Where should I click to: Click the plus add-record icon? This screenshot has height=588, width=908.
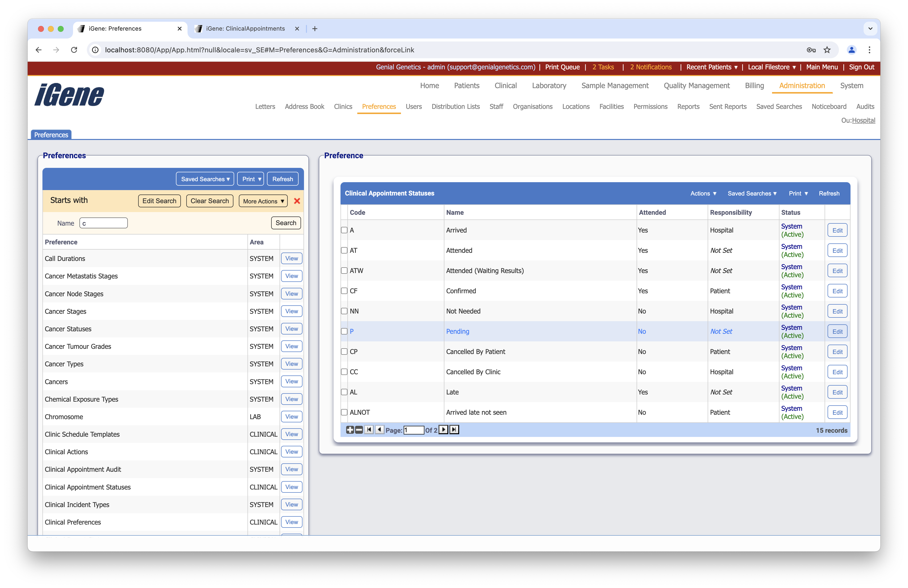pyautogui.click(x=349, y=430)
